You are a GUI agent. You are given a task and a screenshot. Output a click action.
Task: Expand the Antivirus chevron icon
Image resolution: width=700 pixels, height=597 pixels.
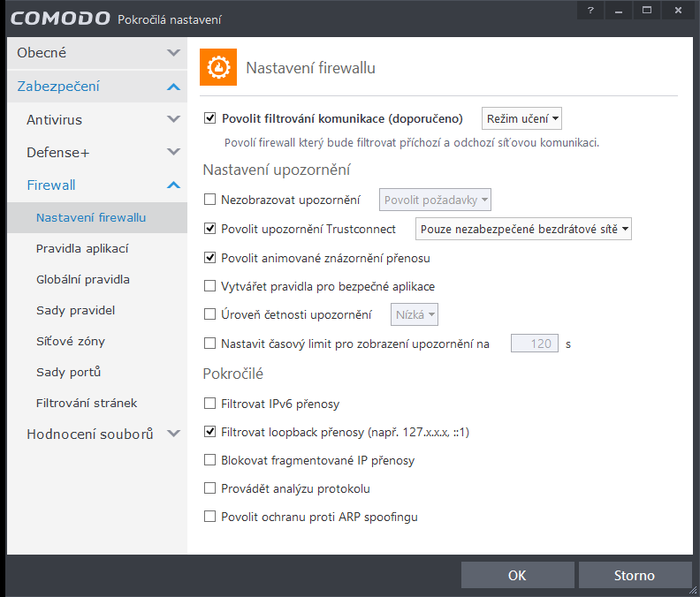click(x=173, y=119)
